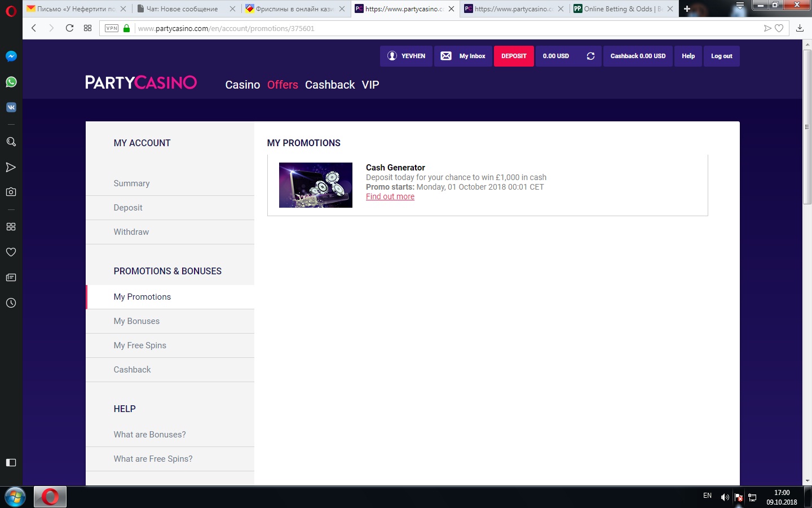
Task: Open My Bonuses in sidebar
Action: [170, 321]
